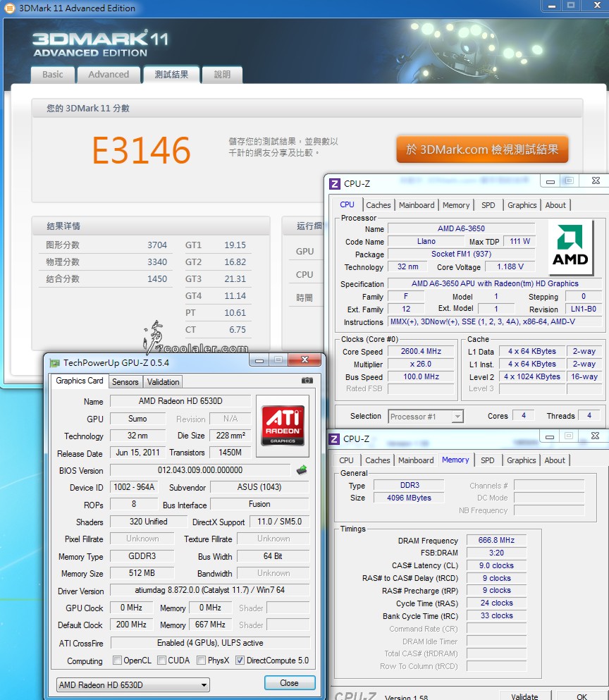
Task: Open the Processor #1 selection dropdown
Action: tap(426, 417)
